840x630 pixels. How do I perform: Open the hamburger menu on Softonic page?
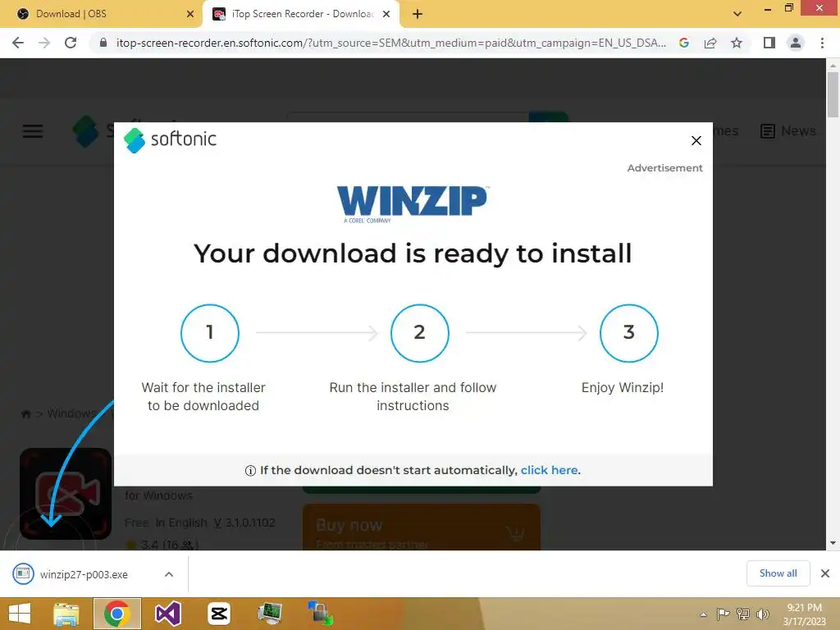pos(33,131)
